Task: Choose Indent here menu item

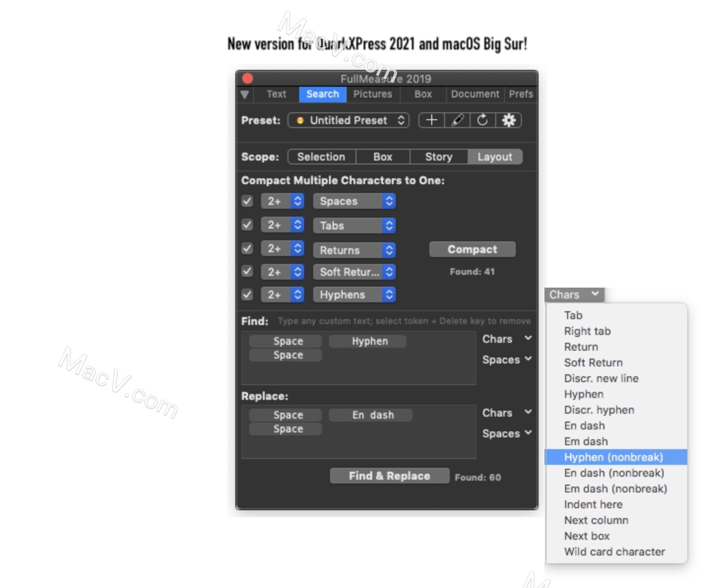Action: click(616, 504)
